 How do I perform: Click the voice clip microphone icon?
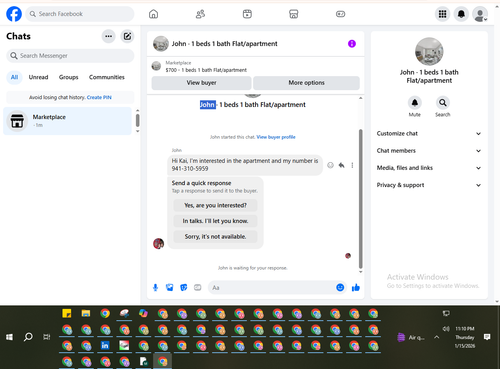pos(155,287)
